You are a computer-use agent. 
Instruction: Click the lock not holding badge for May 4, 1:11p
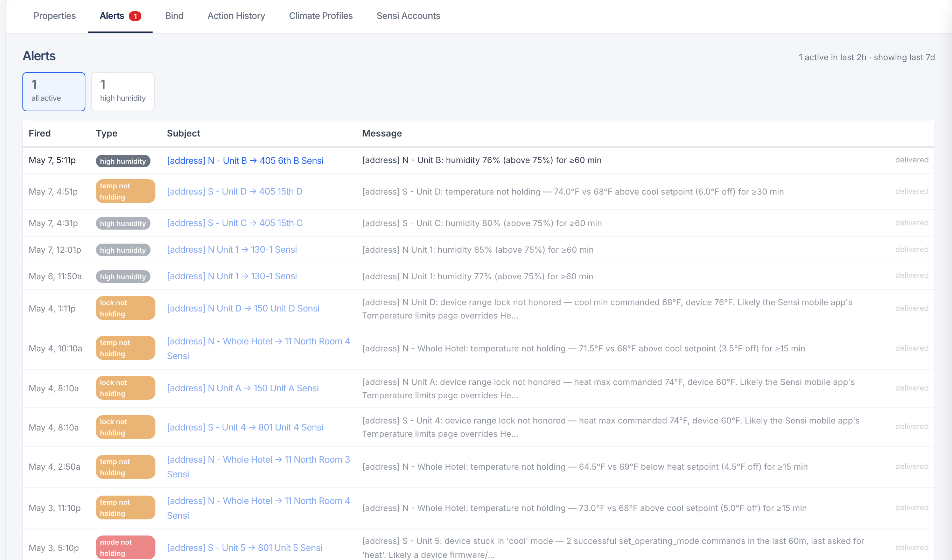click(x=125, y=308)
